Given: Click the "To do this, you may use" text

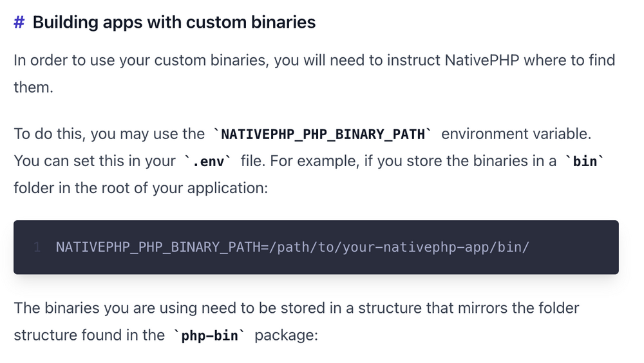Looking at the screenshot, I should (x=108, y=134).
